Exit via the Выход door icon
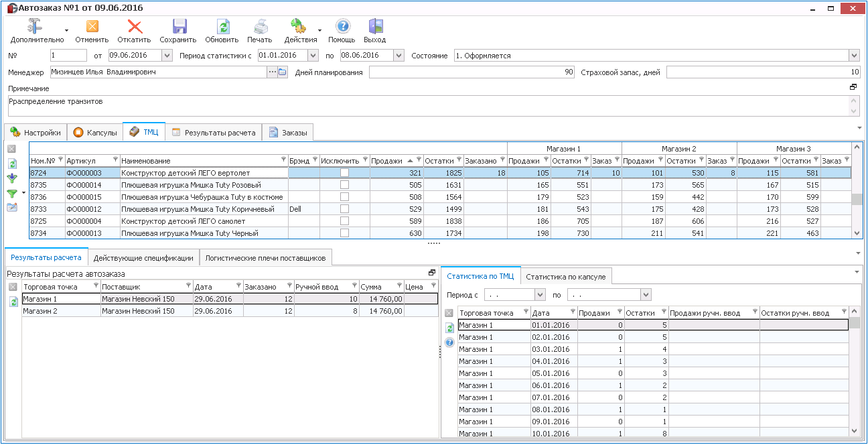868x445 pixels. click(x=376, y=26)
